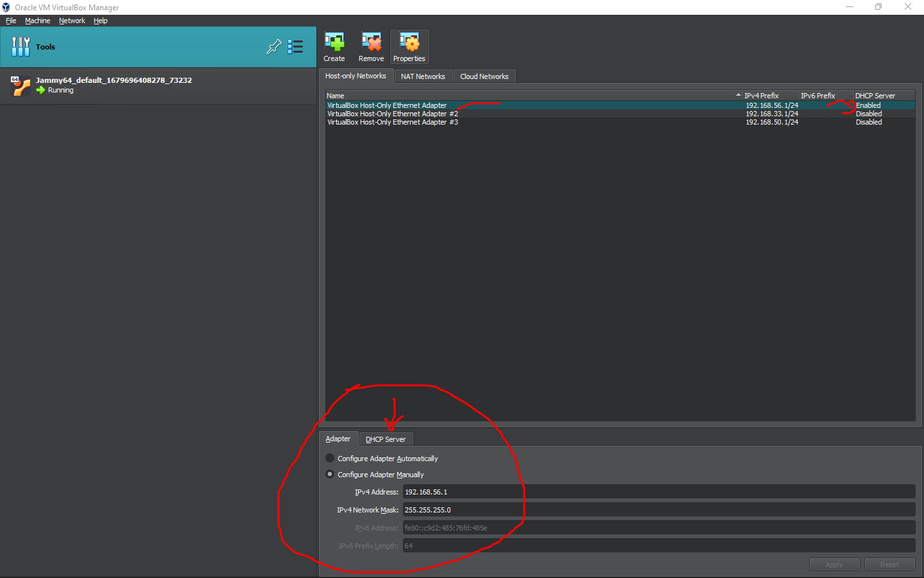Switch to the DHCP Server tab

coord(386,439)
